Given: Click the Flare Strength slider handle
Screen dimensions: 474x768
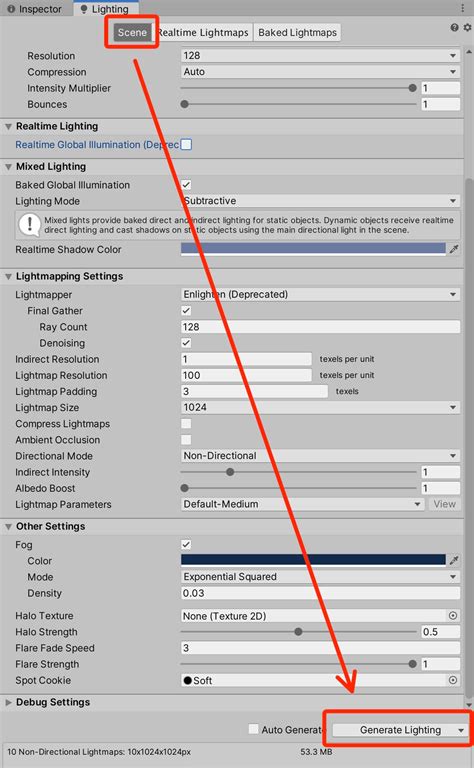Looking at the screenshot, I should [x=412, y=664].
